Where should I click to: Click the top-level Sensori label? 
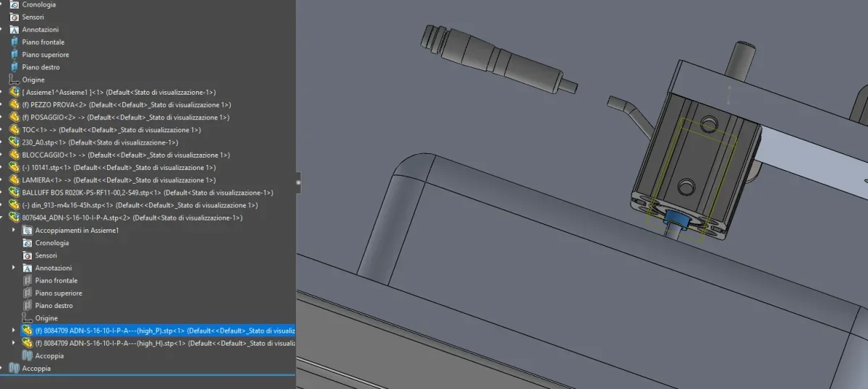click(x=33, y=17)
